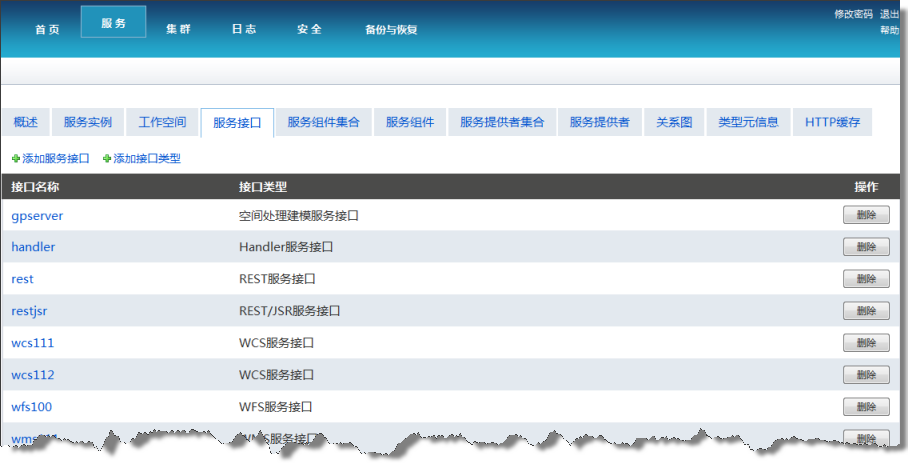Switch to the 服务提供者 tab

(600, 122)
